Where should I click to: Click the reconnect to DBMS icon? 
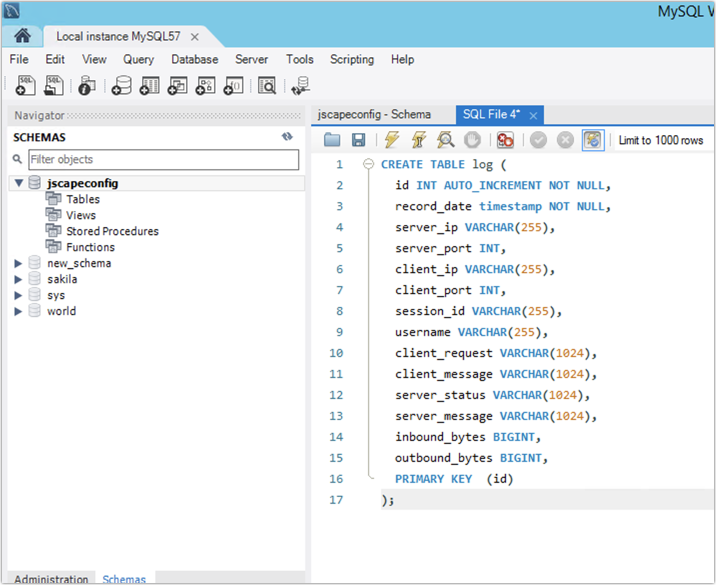pos(300,86)
